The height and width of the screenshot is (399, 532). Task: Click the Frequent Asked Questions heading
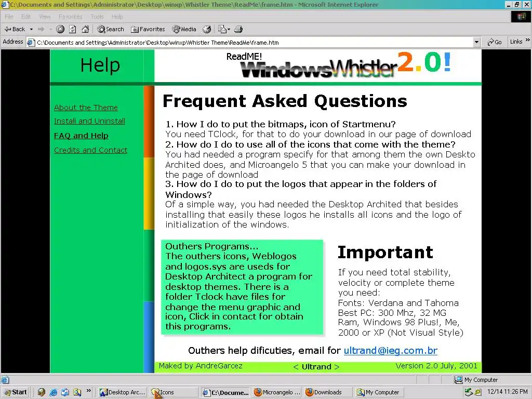(x=285, y=101)
